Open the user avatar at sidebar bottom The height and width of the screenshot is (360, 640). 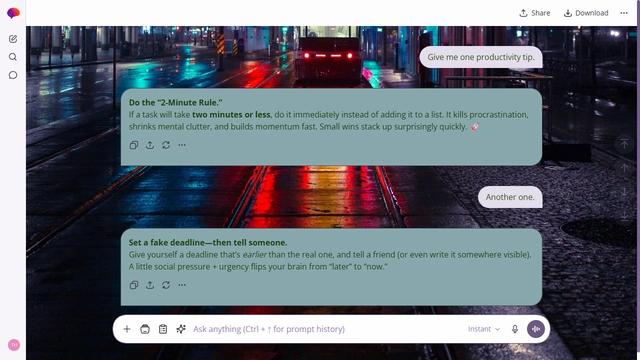(14, 345)
